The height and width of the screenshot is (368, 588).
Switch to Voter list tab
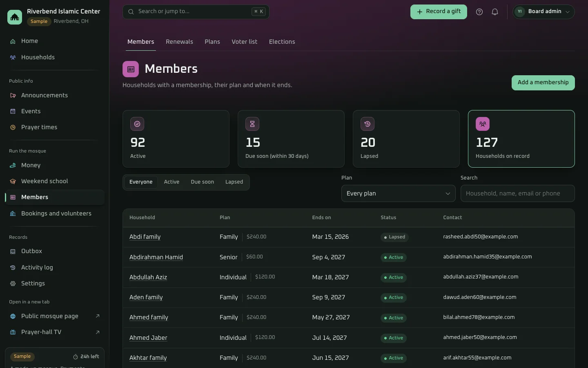click(245, 42)
